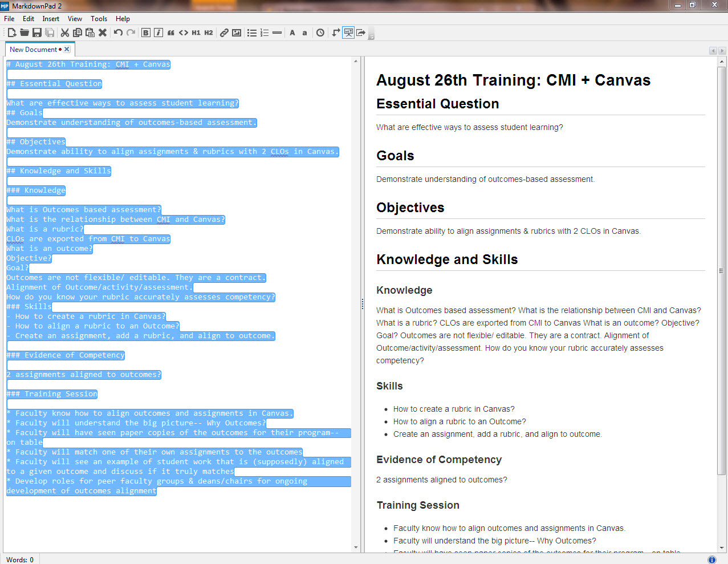Click 'How to create a rubric in Canvas?' preview bullet

tap(454, 409)
